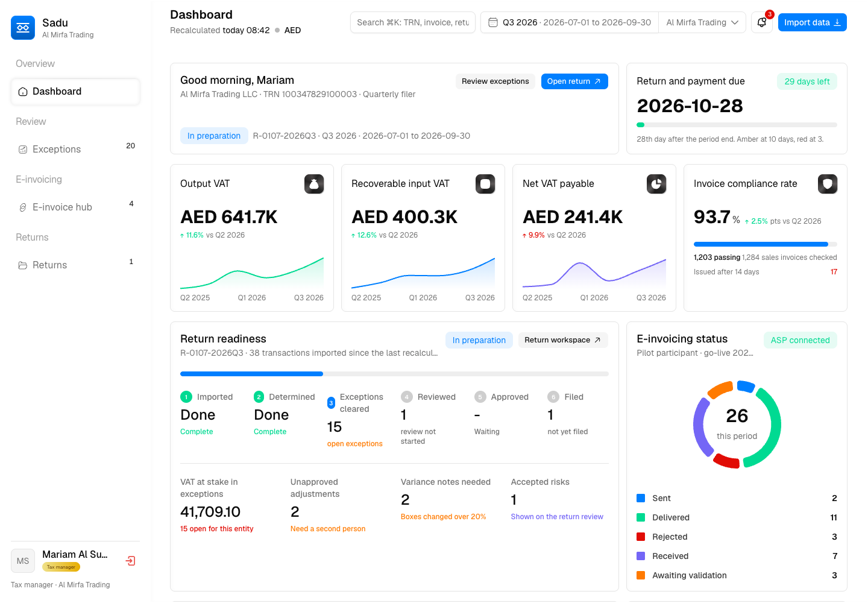Image resolution: width=868 pixels, height=603 pixels.
Task: Click the Output VAT card icon
Action: click(314, 184)
